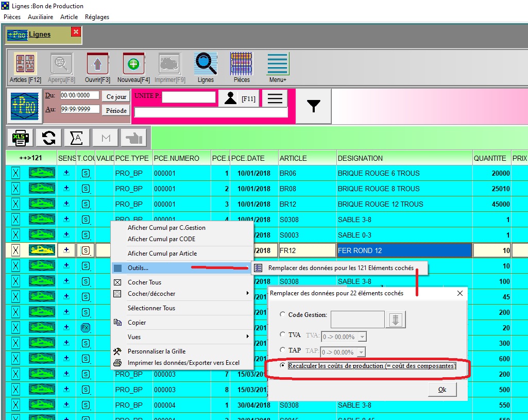Open the funnel filter icon
The width and height of the screenshot is (528, 420).
point(313,106)
